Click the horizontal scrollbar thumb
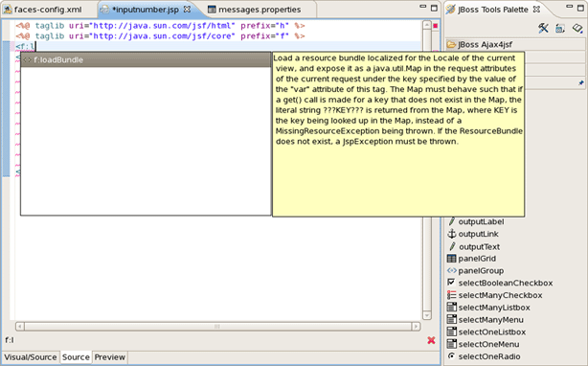 pos(217,327)
